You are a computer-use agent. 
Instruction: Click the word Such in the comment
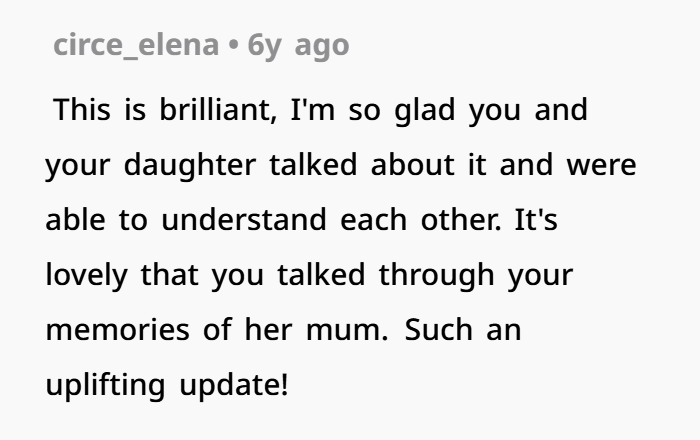pos(438,330)
